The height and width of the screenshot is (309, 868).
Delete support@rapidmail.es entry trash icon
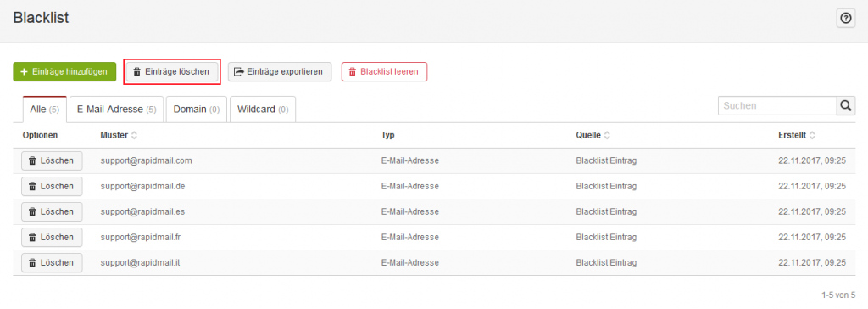point(33,212)
